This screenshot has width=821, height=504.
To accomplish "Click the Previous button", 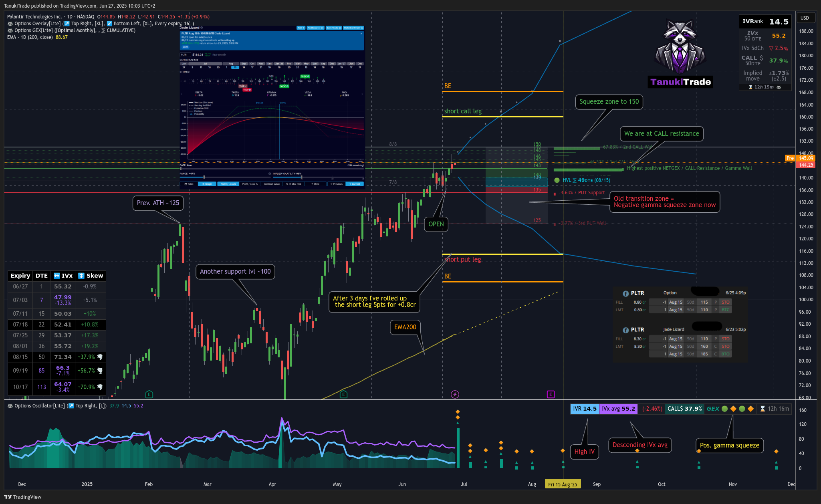I will (337, 184).
